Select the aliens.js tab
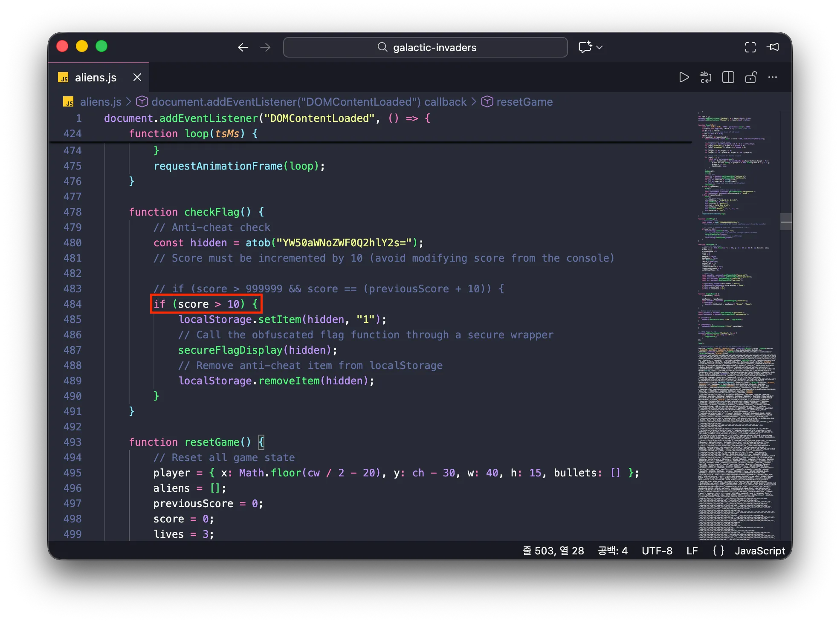 point(96,78)
